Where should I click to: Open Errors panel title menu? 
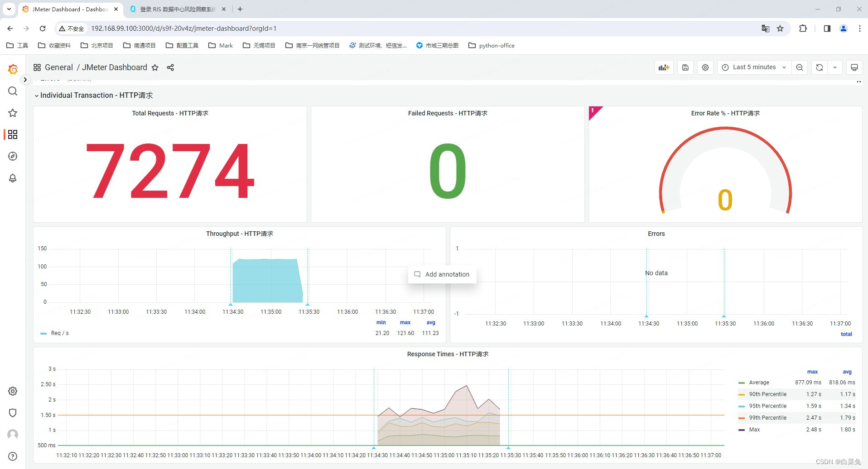656,234
